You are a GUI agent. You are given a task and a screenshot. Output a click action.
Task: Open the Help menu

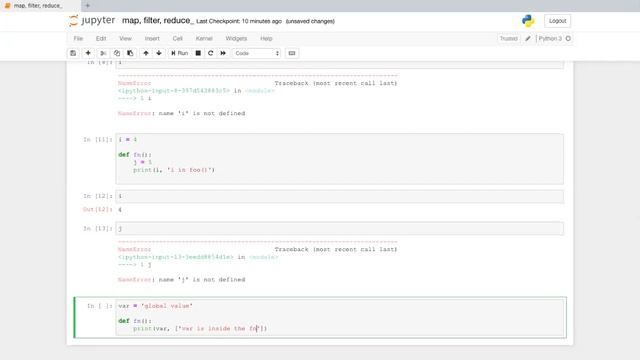click(266, 38)
